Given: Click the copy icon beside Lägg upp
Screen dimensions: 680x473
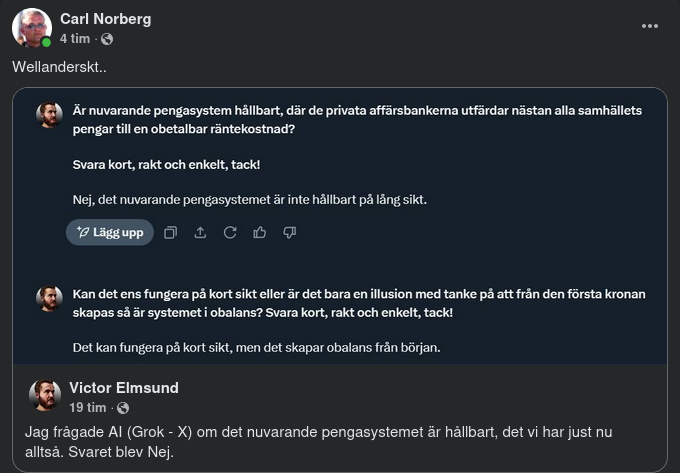Looking at the screenshot, I should 170,233.
